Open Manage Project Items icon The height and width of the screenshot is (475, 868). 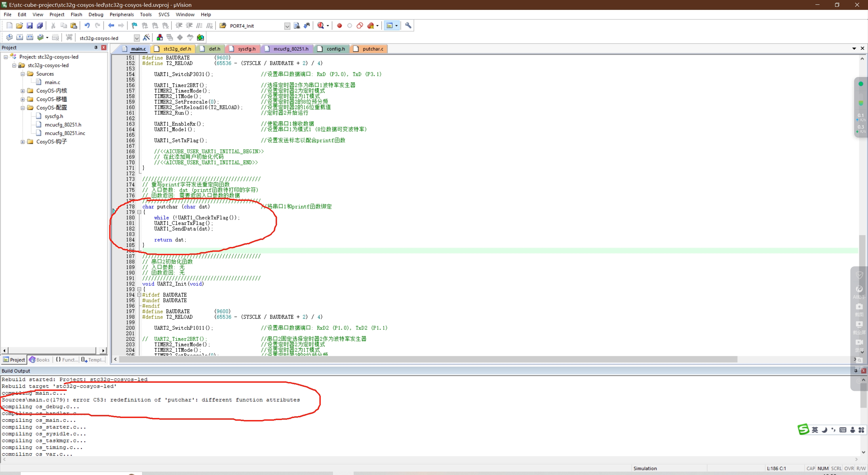tap(160, 38)
